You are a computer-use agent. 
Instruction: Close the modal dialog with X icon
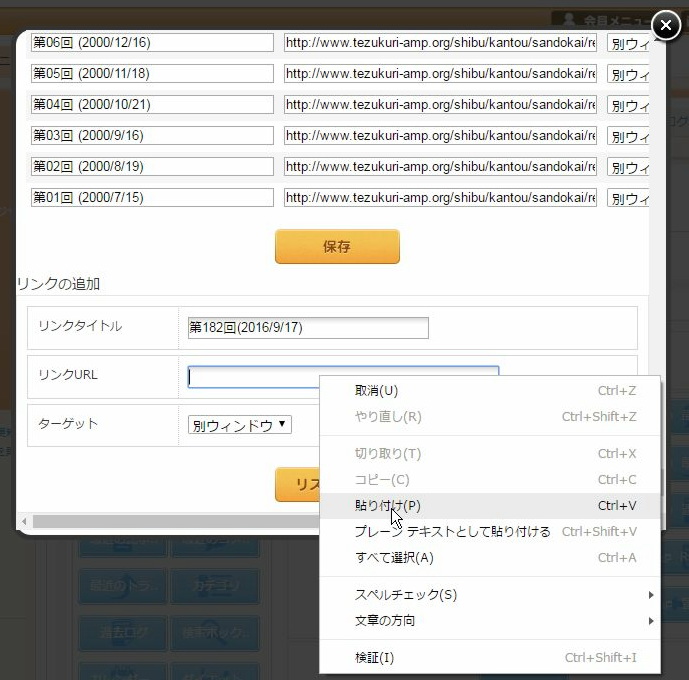666,25
